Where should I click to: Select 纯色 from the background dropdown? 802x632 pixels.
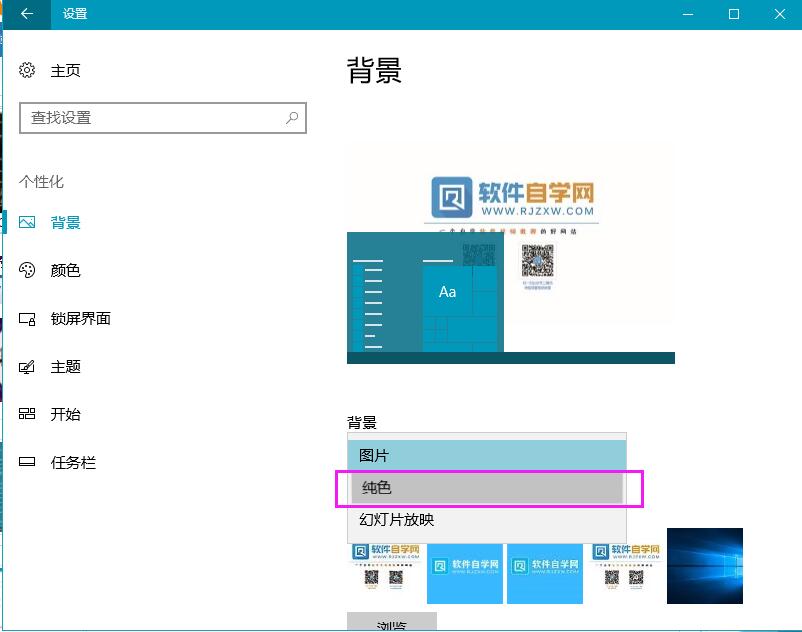(487, 487)
